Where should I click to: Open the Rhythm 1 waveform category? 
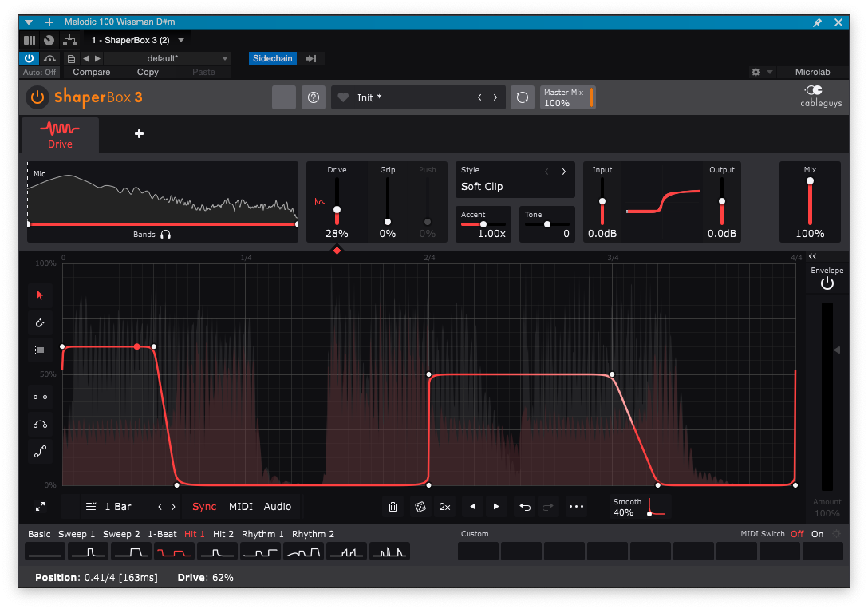click(262, 534)
